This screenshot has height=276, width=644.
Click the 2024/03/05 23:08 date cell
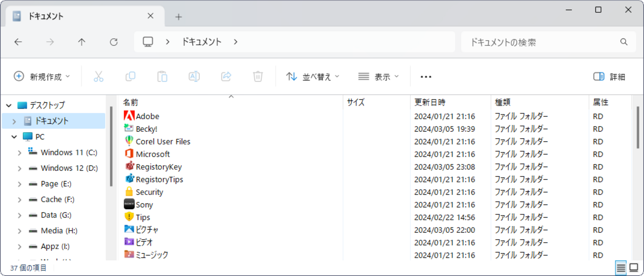click(x=444, y=166)
